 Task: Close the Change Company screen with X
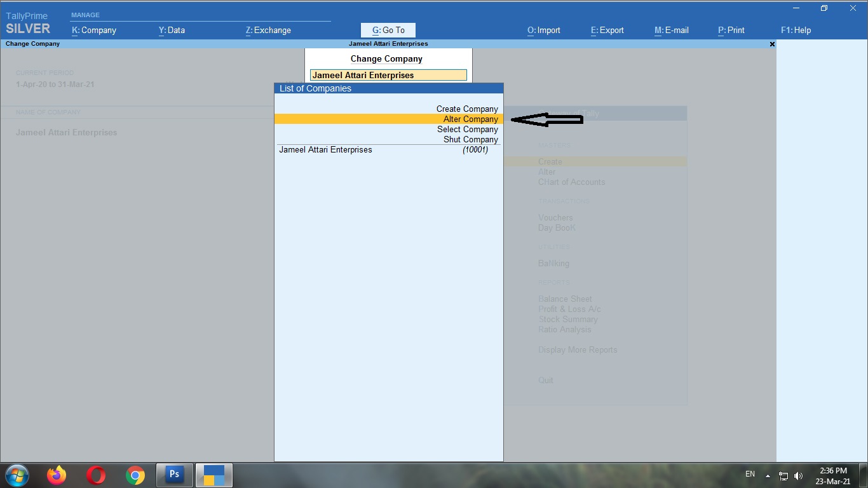pos(772,44)
